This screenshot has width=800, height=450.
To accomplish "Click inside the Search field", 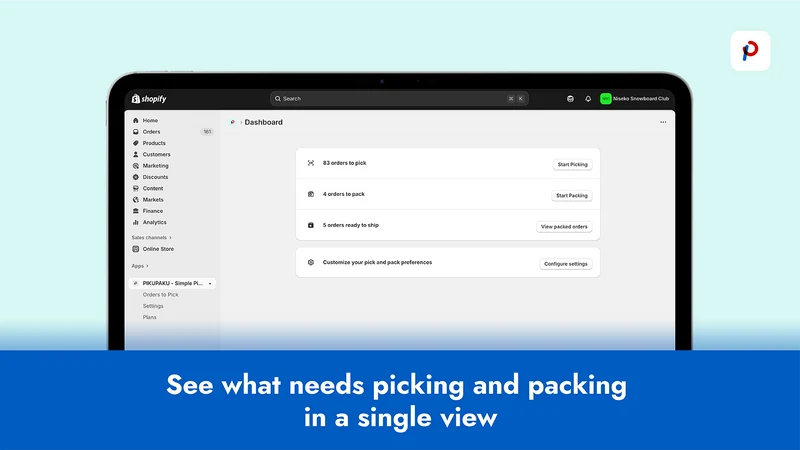I will (x=399, y=98).
